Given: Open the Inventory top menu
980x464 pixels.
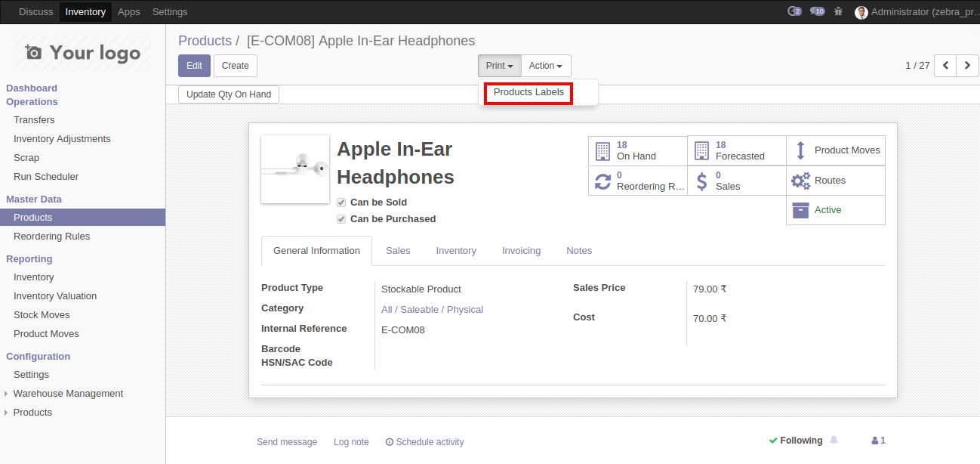Looking at the screenshot, I should click(x=85, y=12).
